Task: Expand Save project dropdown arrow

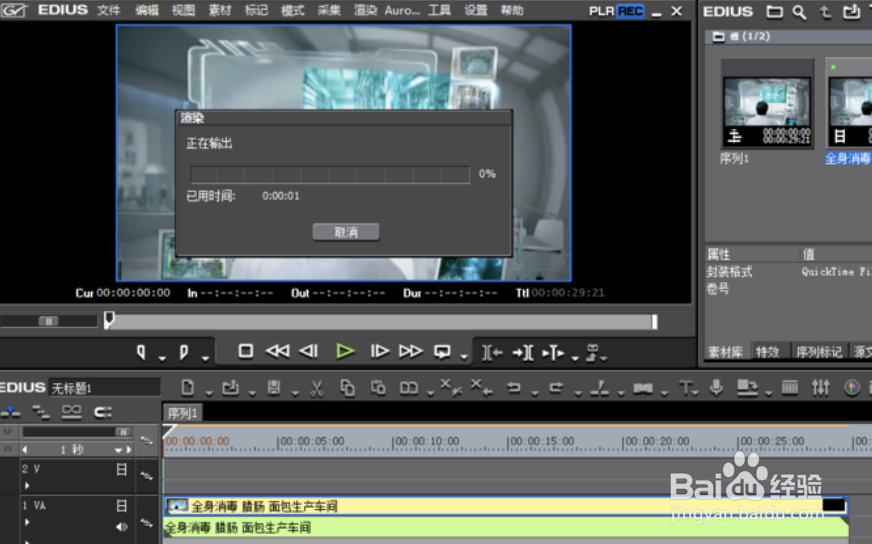Action: tap(295, 393)
